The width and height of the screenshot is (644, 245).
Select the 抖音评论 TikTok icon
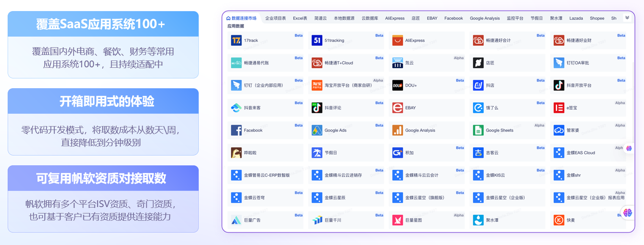[317, 108]
